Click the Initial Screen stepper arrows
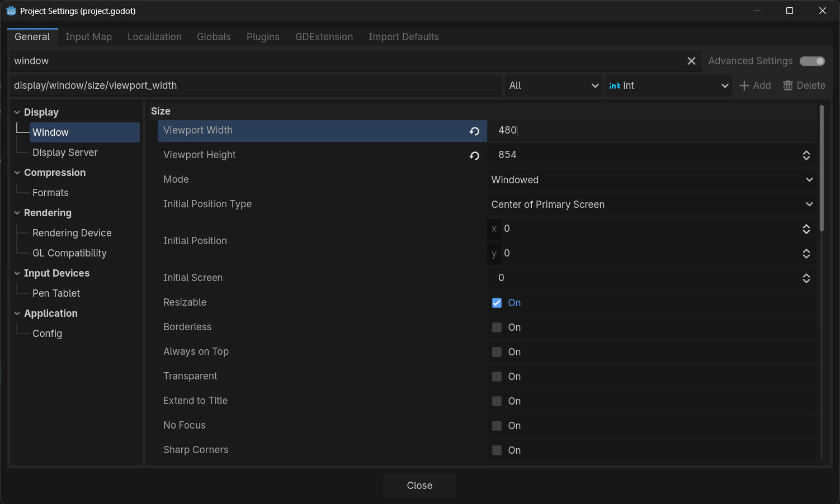840x504 pixels. (806, 278)
